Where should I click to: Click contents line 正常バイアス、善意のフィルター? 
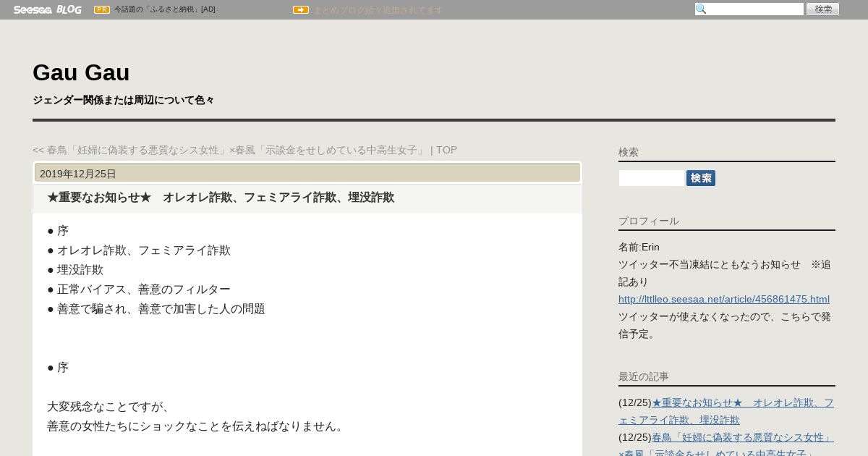(x=139, y=290)
